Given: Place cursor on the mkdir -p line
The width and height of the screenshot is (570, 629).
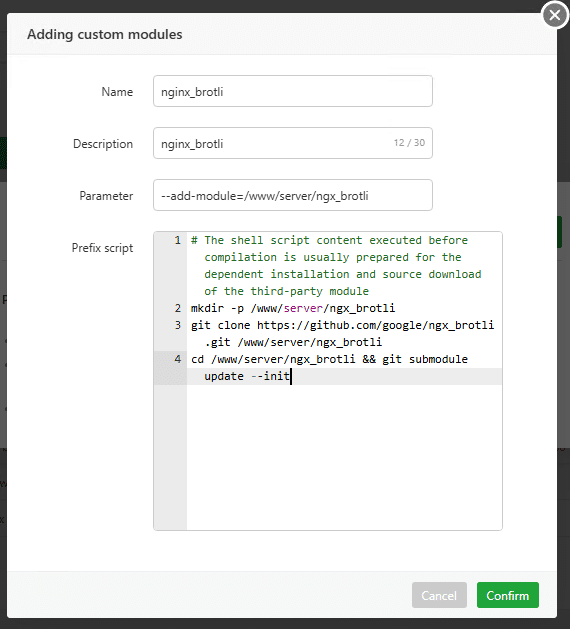Looking at the screenshot, I should [x=293, y=308].
